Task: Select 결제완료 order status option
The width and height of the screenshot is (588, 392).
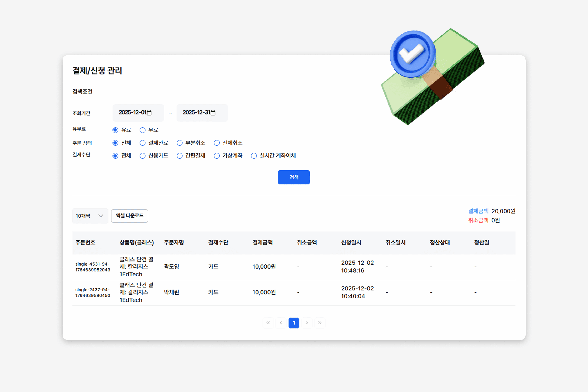Action: (142, 143)
